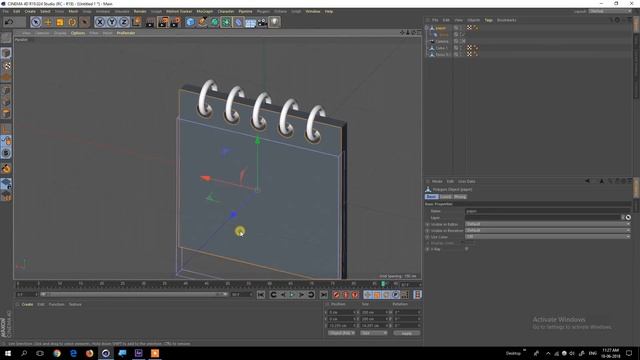The image size is (640, 360).
Task: Click the green Subdivision Surface generator icon
Action: click(214, 22)
